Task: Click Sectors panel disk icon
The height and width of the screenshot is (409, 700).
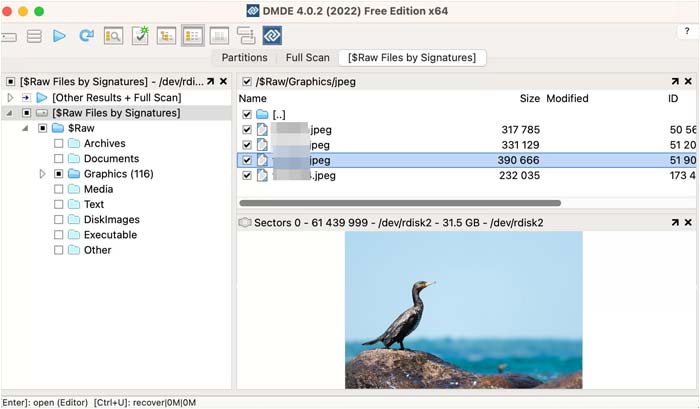Action: pyautogui.click(x=245, y=222)
